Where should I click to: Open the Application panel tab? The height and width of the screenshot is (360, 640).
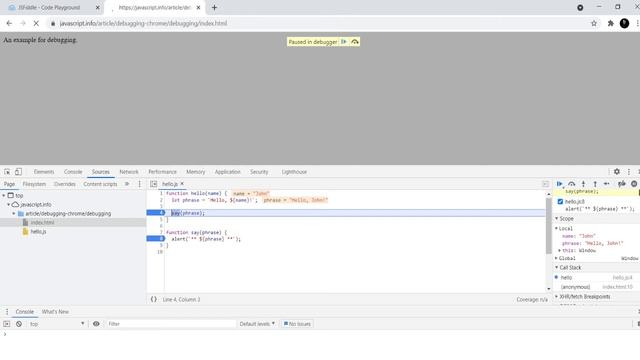tap(228, 172)
